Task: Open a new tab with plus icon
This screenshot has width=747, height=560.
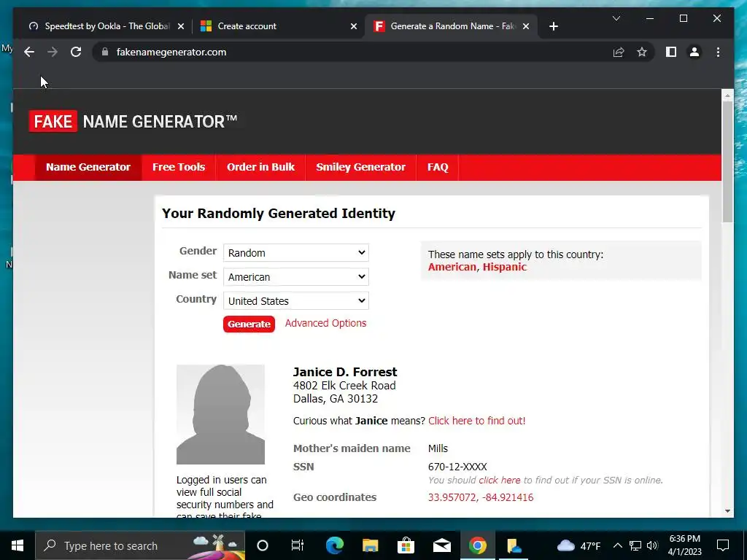Action: 553,26
